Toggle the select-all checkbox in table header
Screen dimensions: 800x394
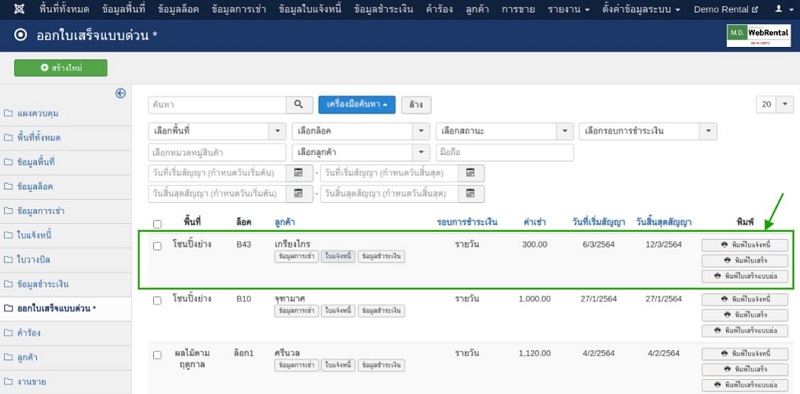click(157, 224)
